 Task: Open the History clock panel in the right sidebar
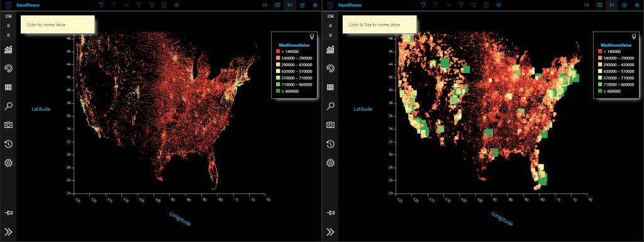[x=330, y=144]
